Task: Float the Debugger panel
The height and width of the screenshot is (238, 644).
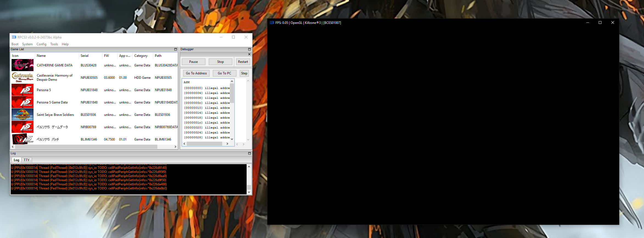Action: click(x=249, y=49)
